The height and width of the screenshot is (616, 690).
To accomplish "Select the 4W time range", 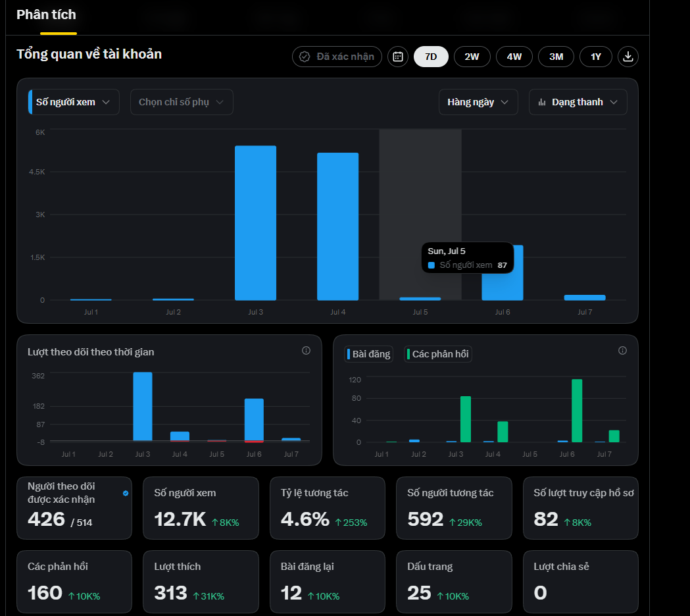I will click(514, 57).
